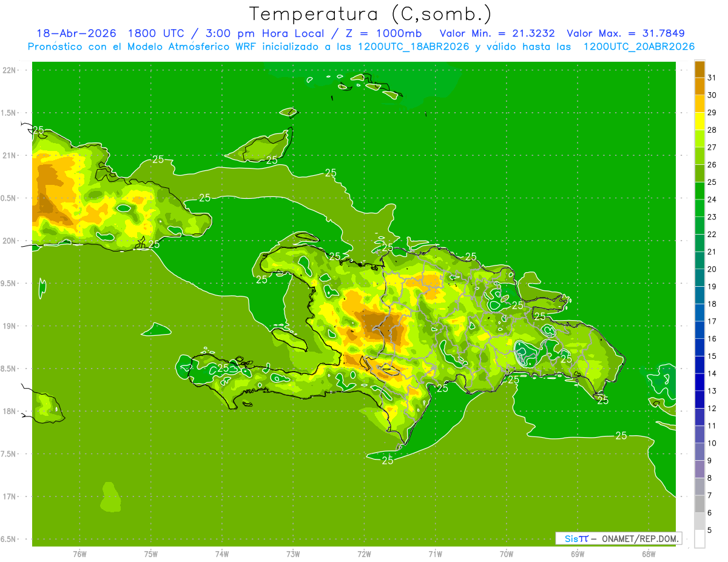
Task: Click the 76W longitude axis label
Action: pyautogui.click(x=79, y=554)
